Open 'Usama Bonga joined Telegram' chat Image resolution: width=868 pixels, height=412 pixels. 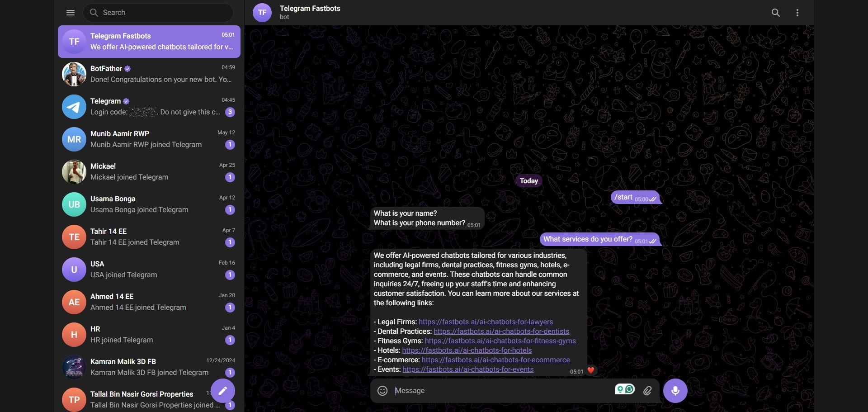(x=149, y=204)
